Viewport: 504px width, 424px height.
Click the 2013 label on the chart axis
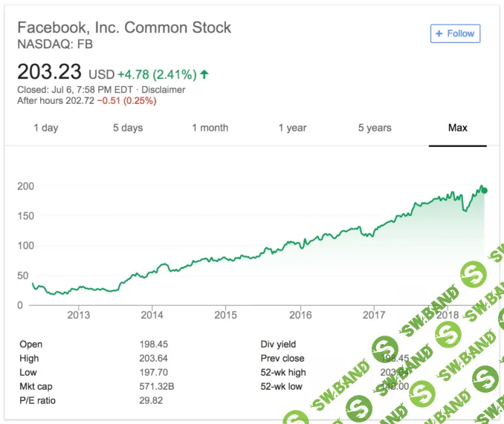(78, 315)
